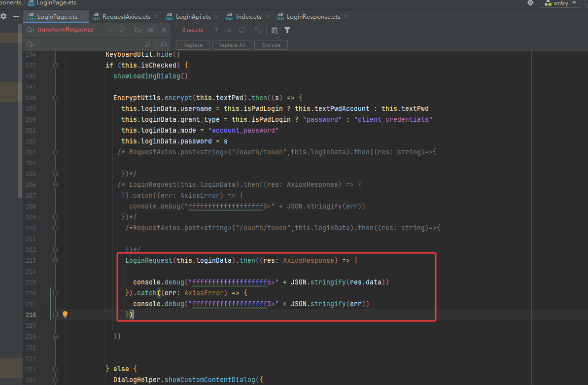This screenshot has width=588, height=385.
Task: Switch to LoginApi.ets tab
Action: (193, 16)
